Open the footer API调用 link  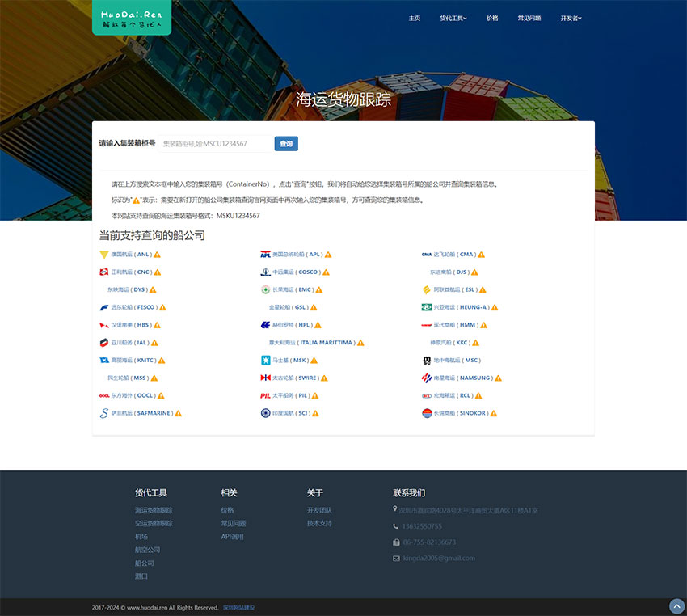pos(232,537)
